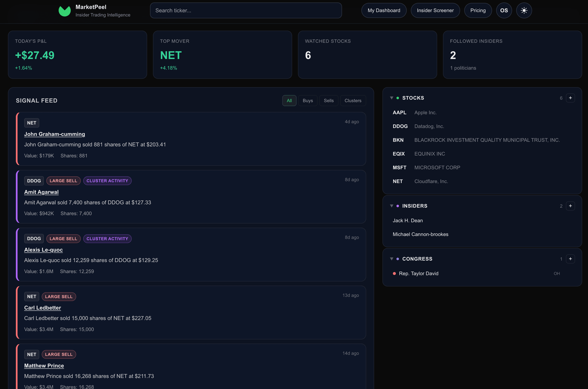Image resolution: width=588 pixels, height=389 pixels.
Task: Click NET ticker badge on John Graham-cumming card
Action: pyautogui.click(x=32, y=123)
